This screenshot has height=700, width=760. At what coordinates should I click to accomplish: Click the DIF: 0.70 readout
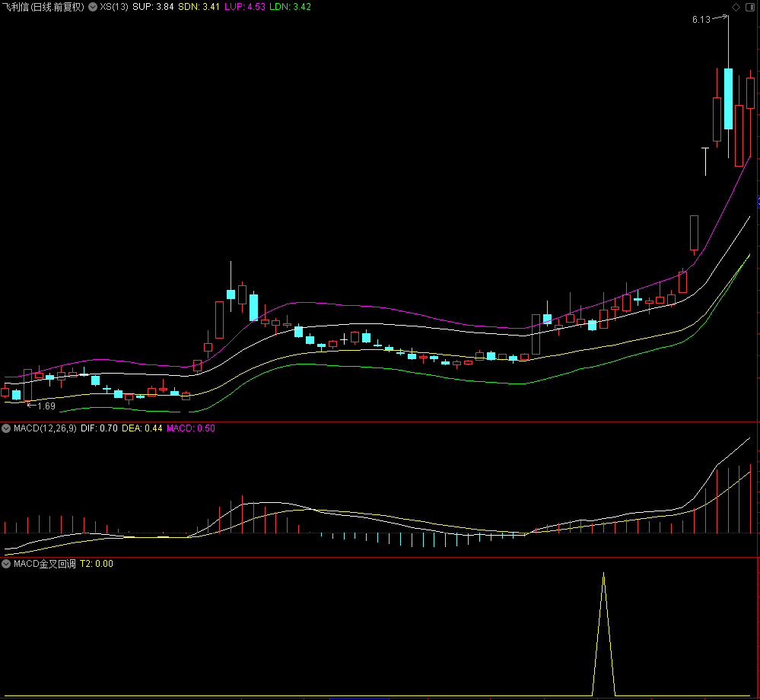pyautogui.click(x=99, y=428)
